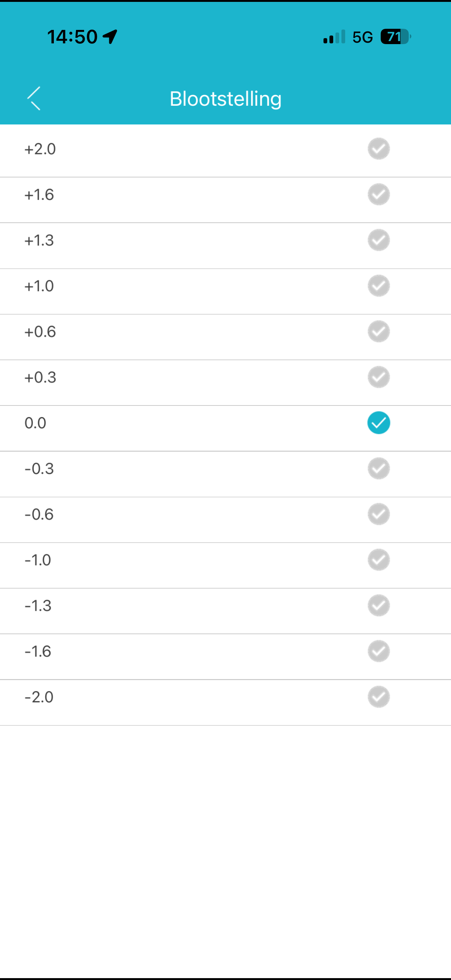Tap the location arrow in status bar
This screenshot has width=451, height=980.
coord(110,37)
